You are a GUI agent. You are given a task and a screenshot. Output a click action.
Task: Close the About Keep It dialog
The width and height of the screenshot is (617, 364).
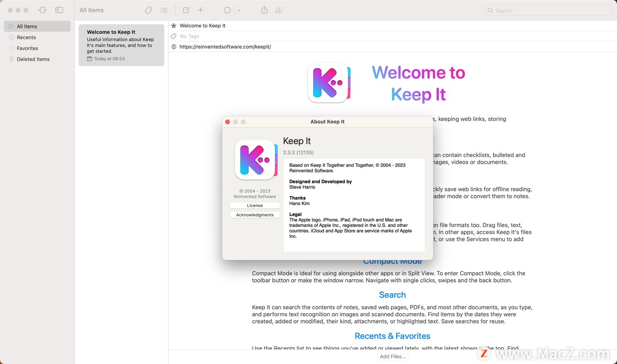click(x=228, y=122)
